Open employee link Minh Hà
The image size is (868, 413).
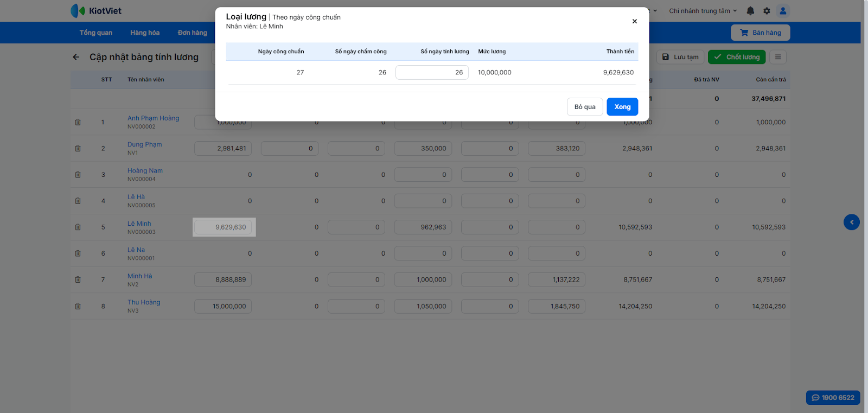pyautogui.click(x=139, y=276)
